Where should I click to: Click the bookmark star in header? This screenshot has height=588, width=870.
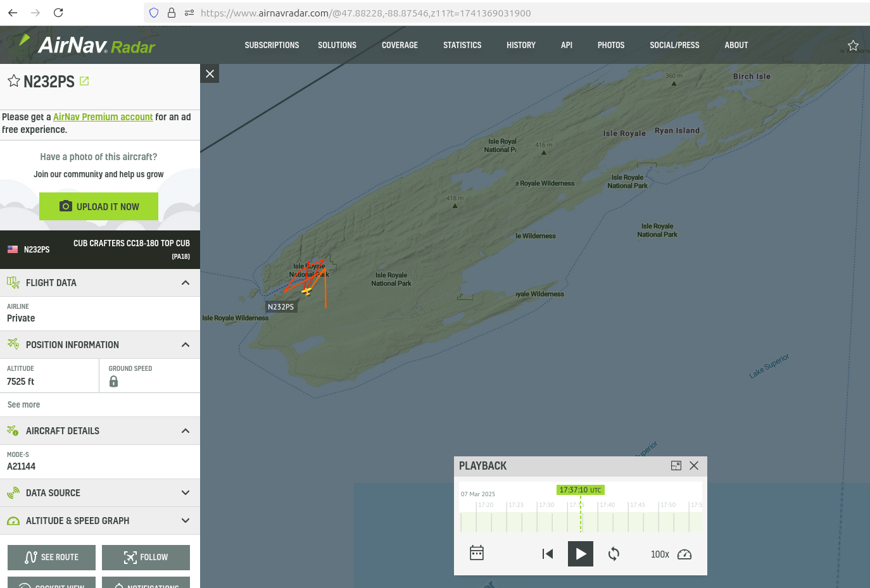[853, 46]
